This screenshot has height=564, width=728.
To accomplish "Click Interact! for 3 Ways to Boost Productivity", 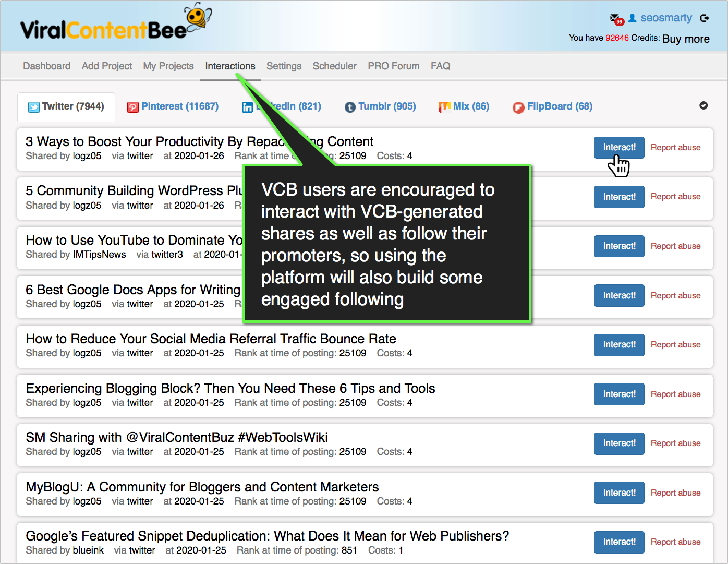I will (619, 148).
